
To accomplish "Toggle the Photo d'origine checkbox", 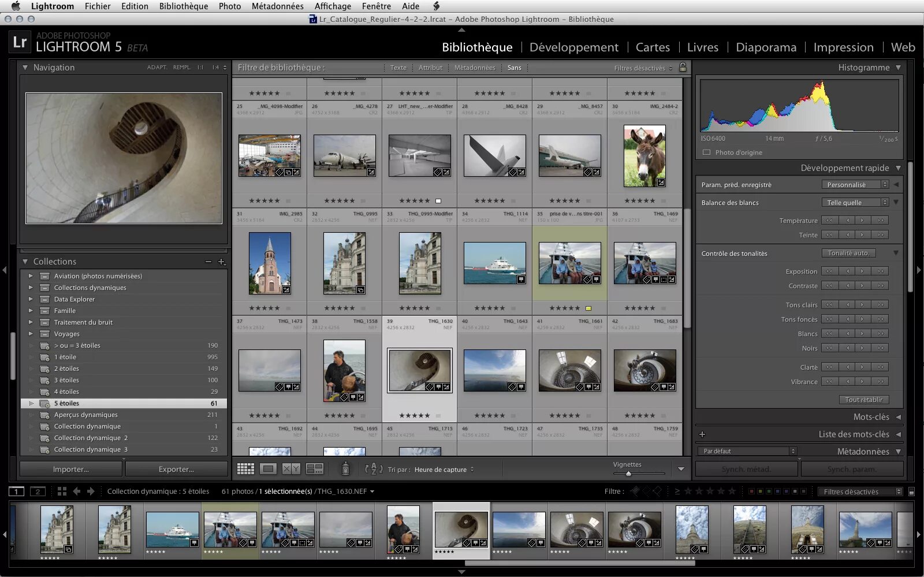I will 706,152.
